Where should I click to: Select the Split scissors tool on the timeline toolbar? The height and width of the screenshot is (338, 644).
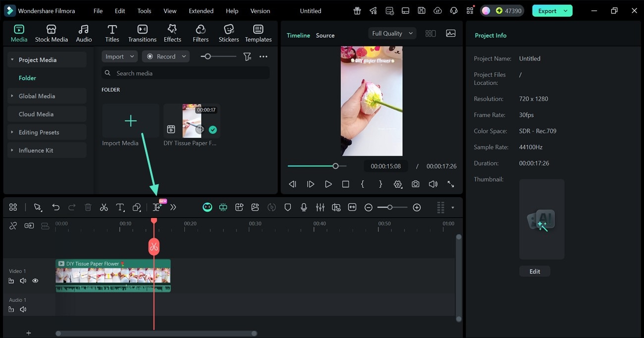104,207
